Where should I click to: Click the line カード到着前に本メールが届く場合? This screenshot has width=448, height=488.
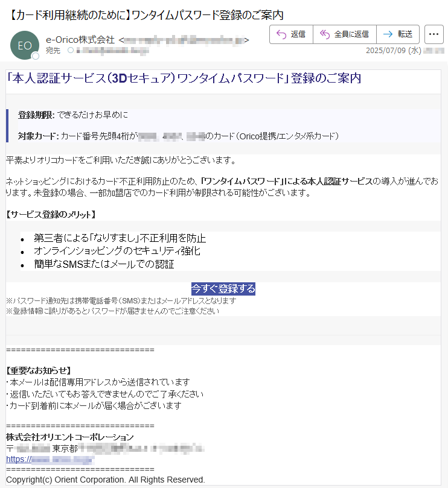point(94,406)
